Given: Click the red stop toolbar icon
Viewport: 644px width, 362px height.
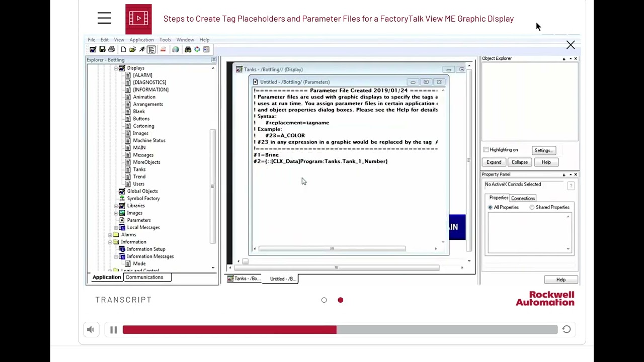Looking at the screenshot, I should click(x=163, y=49).
